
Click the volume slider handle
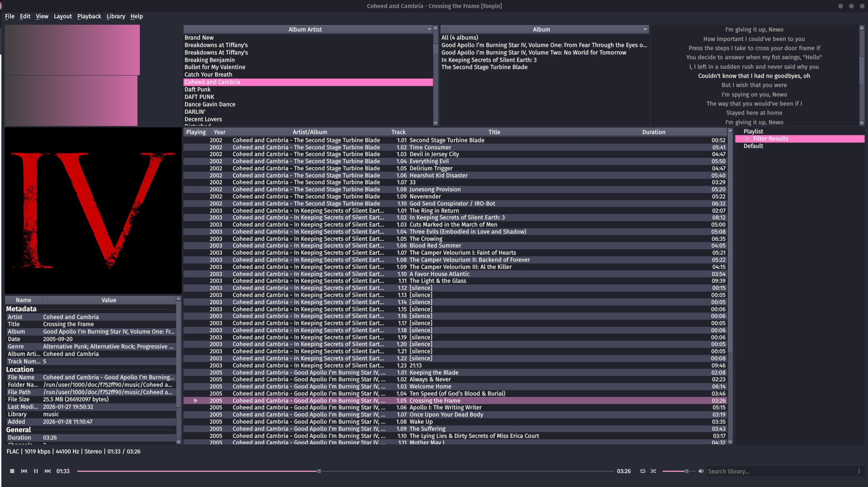(687, 471)
